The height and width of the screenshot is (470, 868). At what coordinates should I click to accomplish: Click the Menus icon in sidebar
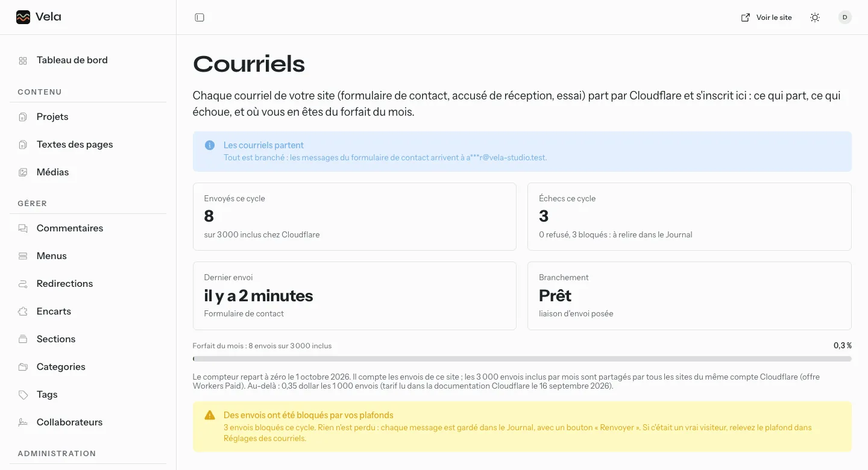pyautogui.click(x=23, y=256)
